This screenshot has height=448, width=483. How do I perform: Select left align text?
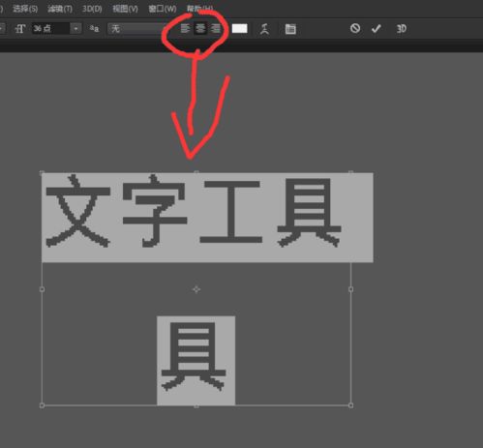[x=185, y=29]
